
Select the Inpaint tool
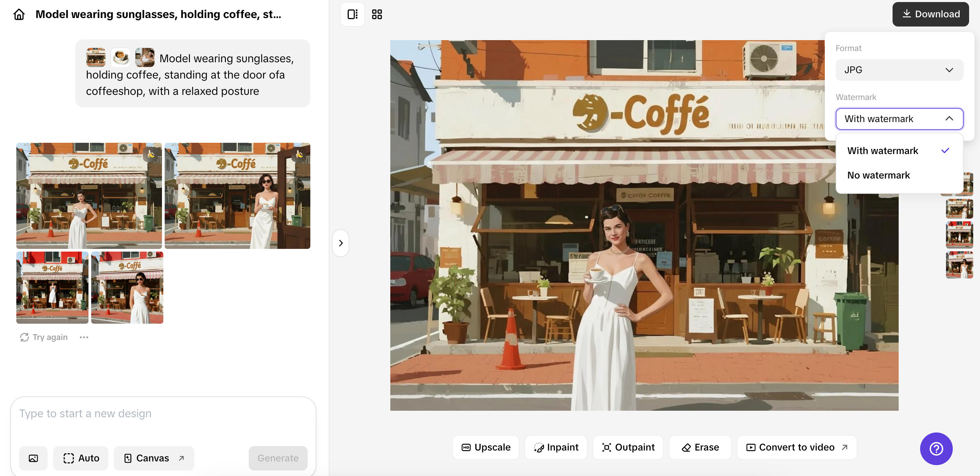556,447
